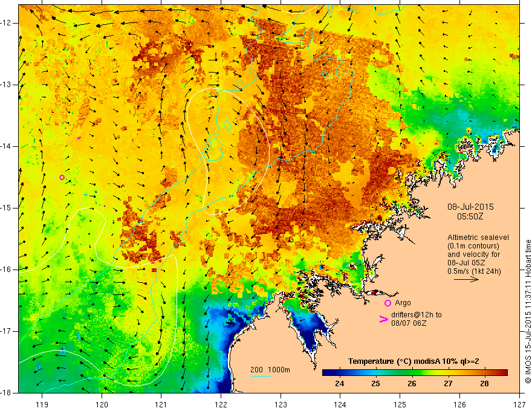Click latitude axis label '-12'
Image resolution: width=532 pixels, height=411 pixels.
[x=6, y=23]
